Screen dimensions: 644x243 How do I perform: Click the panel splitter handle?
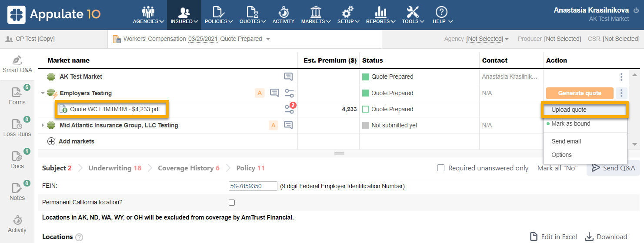(x=339, y=153)
